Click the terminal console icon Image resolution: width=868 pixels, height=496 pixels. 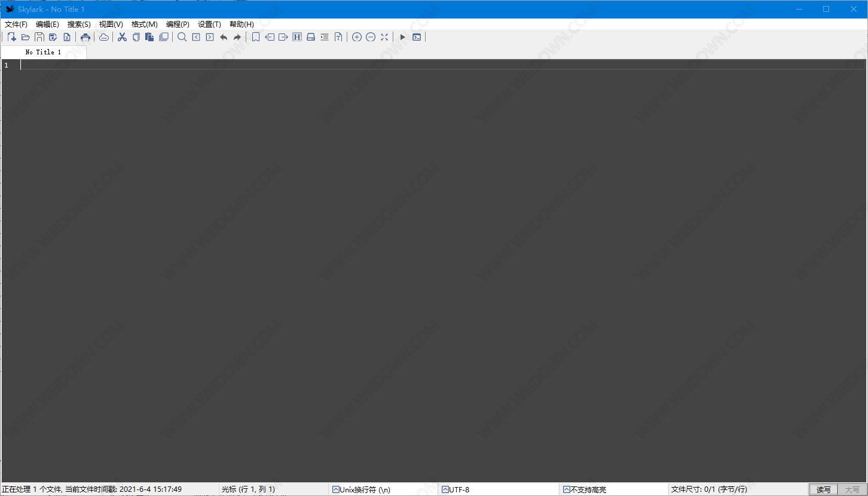click(x=417, y=37)
